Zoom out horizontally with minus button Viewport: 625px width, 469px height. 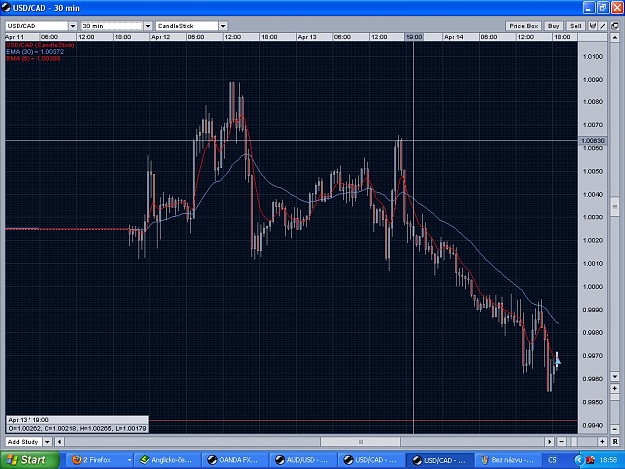click(561, 442)
